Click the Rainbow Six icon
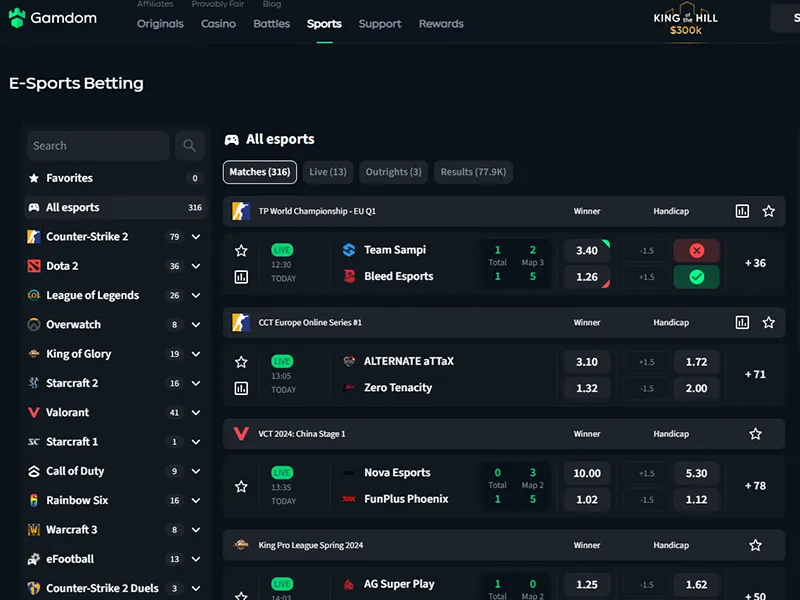This screenshot has width=800, height=600. coord(34,501)
